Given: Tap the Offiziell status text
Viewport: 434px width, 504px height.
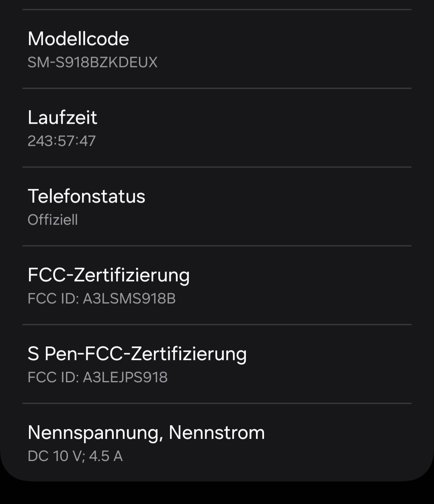Looking at the screenshot, I should [53, 219].
